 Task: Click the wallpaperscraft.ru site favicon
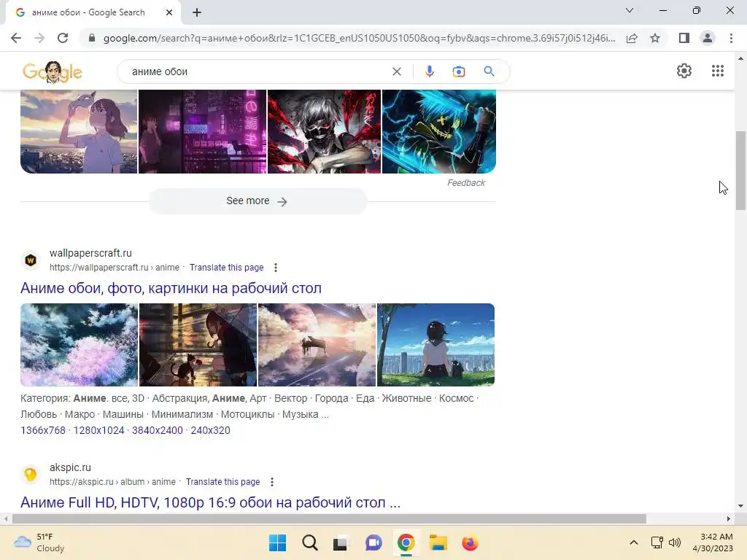pyautogui.click(x=31, y=260)
